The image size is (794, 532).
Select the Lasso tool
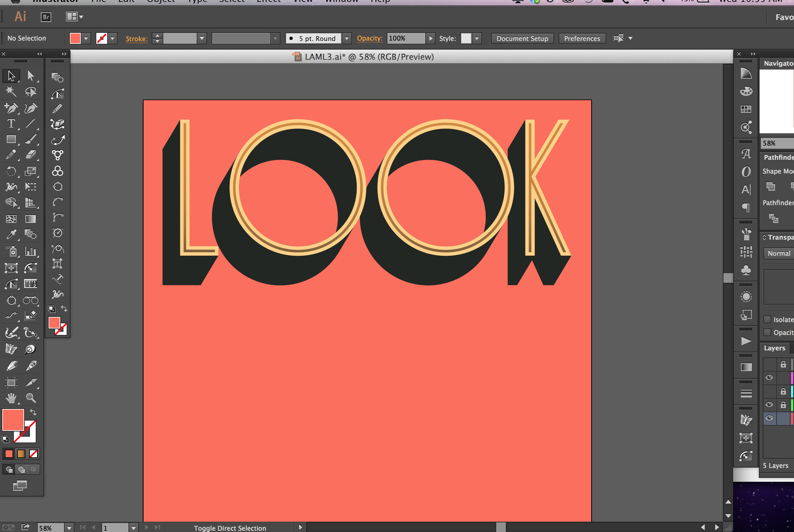[31, 91]
